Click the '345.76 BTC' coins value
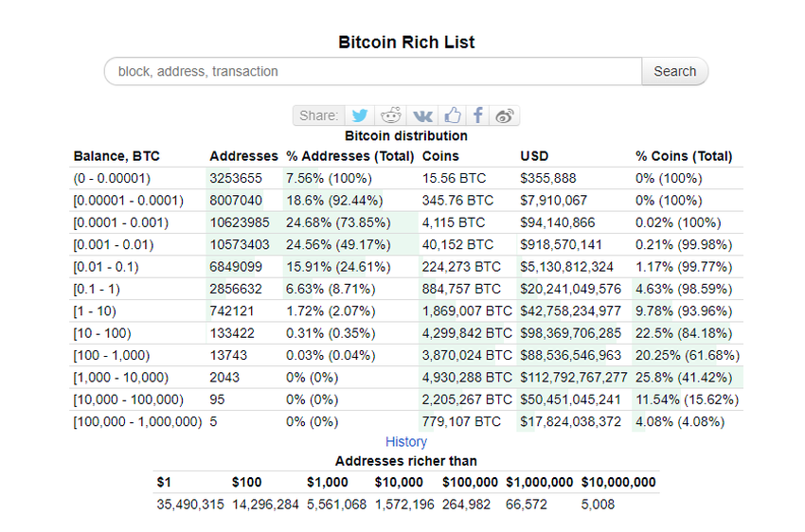The width and height of the screenshot is (805, 532). point(457,200)
